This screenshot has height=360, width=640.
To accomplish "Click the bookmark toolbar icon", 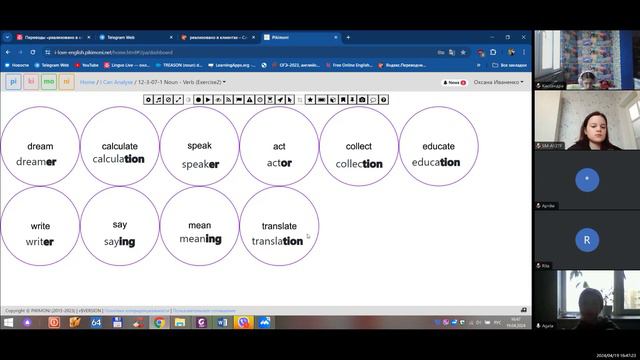I will pos(343,100).
